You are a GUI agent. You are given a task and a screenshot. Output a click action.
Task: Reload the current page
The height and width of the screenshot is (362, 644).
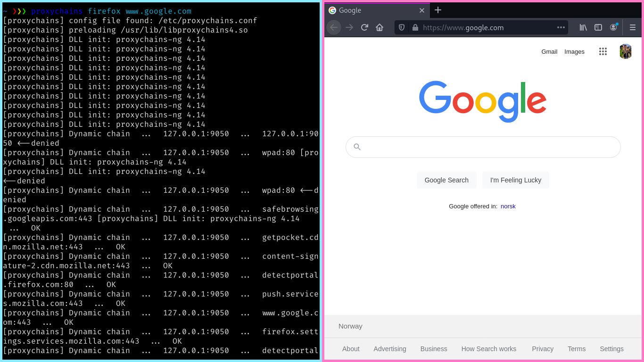point(364,27)
